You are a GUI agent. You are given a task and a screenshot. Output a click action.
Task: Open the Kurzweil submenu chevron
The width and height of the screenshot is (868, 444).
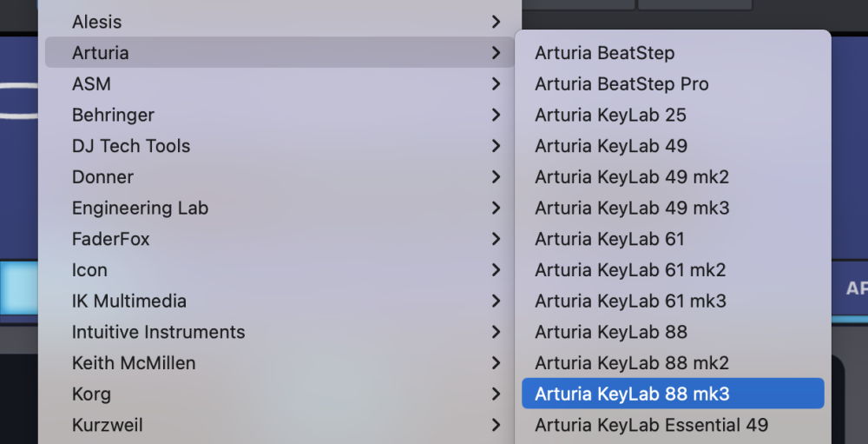tap(496, 425)
